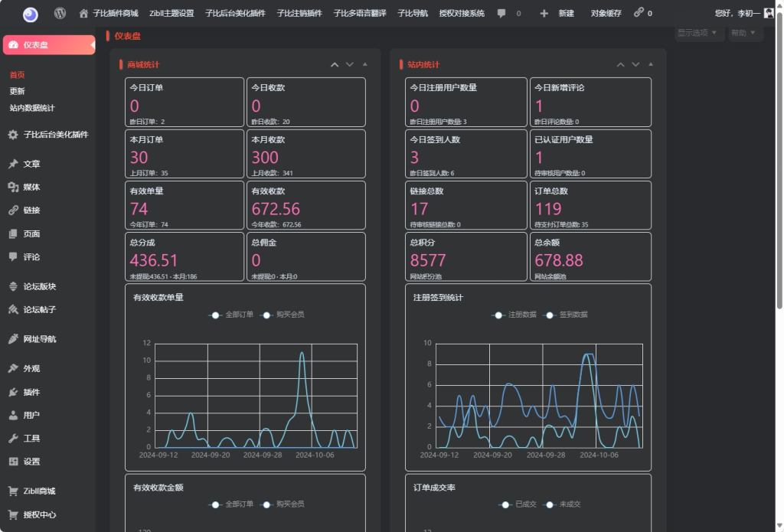The width and height of the screenshot is (784, 532).
Task: Click the link icon in the admin bar
Action: point(639,13)
